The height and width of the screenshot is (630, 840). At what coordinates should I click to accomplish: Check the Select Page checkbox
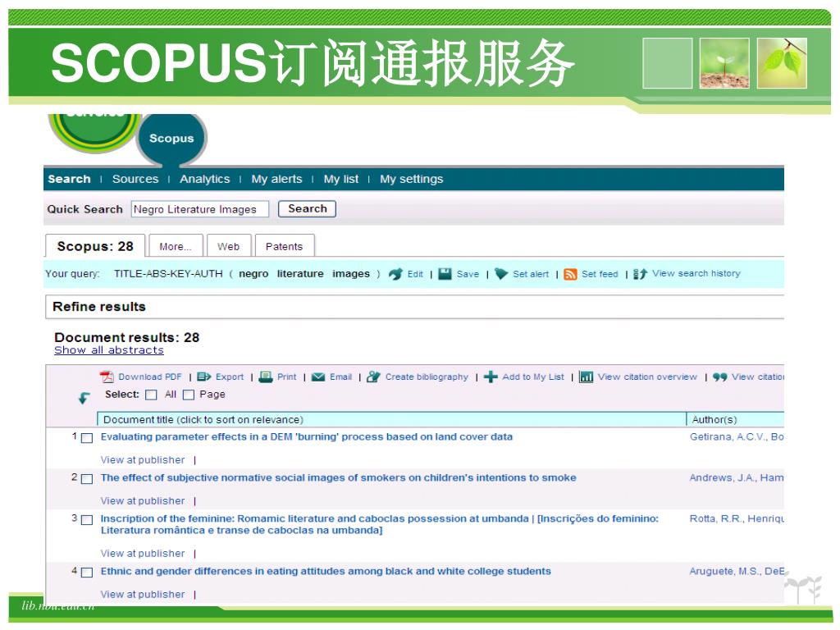tap(189, 395)
